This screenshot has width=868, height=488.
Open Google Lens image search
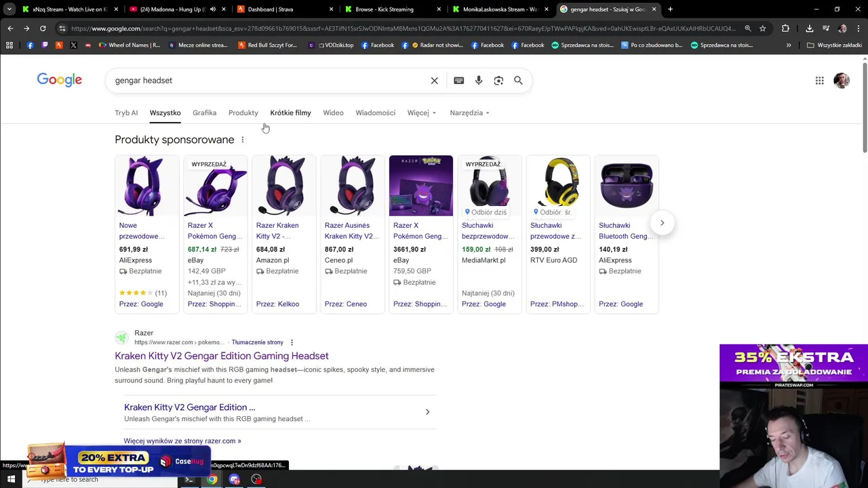[498, 81]
